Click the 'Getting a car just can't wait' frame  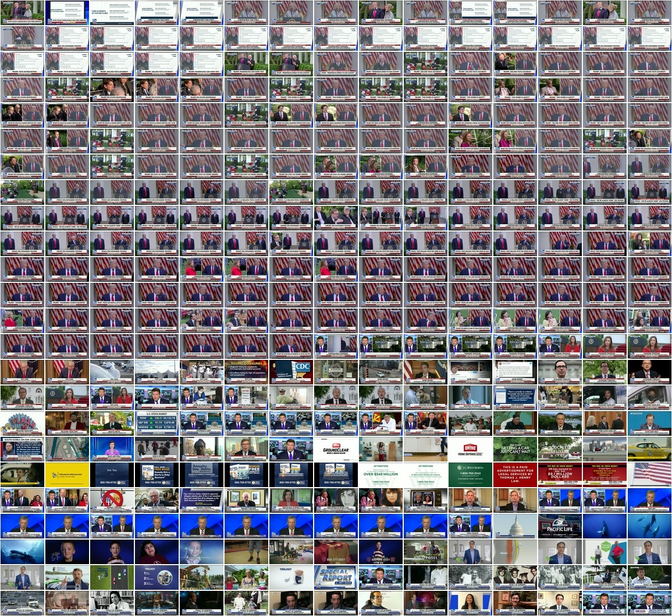[x=515, y=448]
